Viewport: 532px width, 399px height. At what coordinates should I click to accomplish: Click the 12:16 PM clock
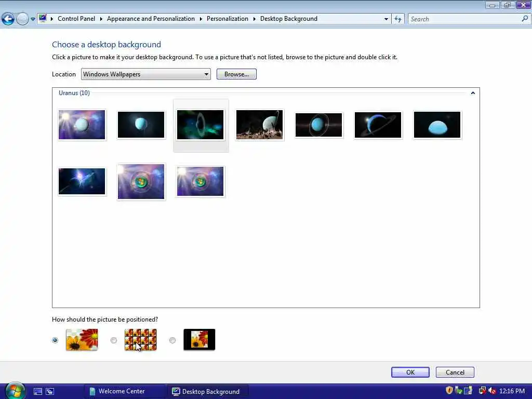click(x=512, y=391)
